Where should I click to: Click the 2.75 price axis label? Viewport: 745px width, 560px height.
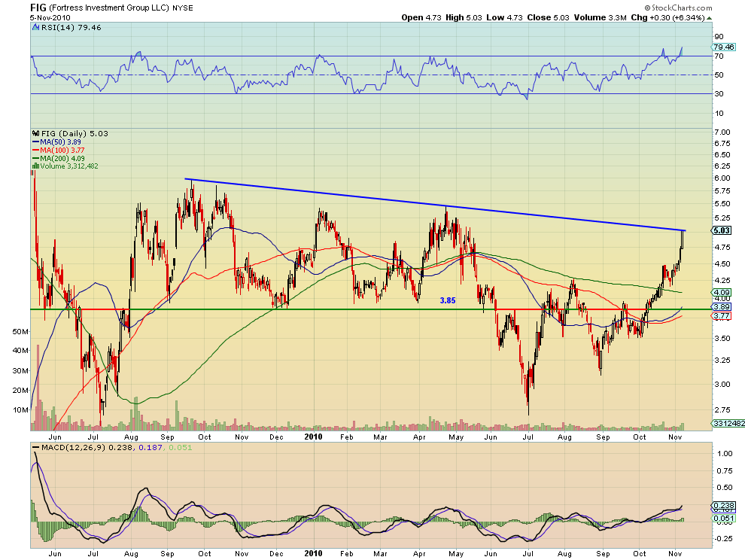722,409
